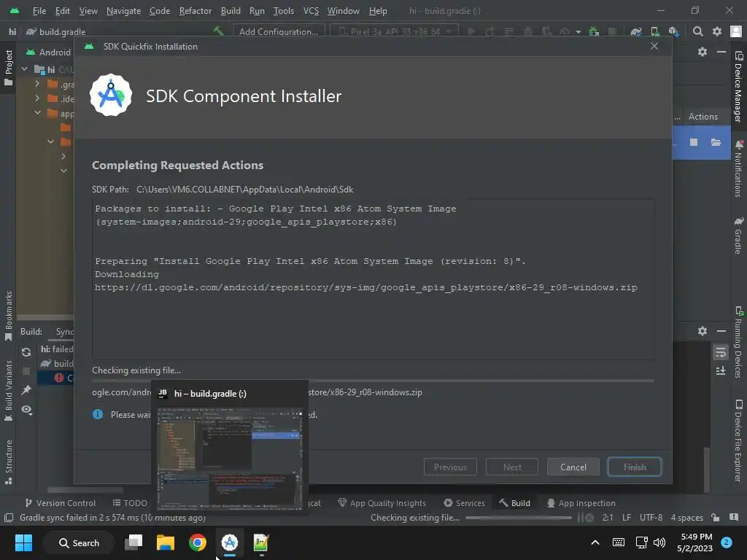Open the App Quality Insights tab
Viewport: 747px width, 560px height.
[x=382, y=503]
